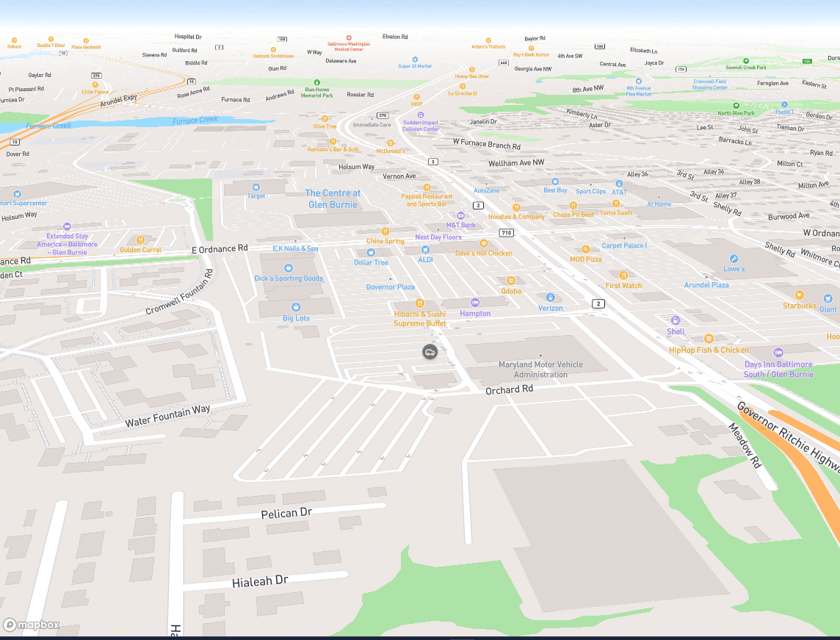
Task: Click the Extended Stay America hotel icon
Action: click(67, 227)
